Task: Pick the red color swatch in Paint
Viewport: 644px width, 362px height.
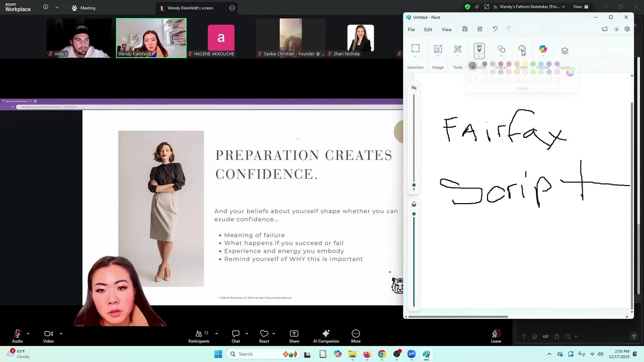Action: point(509,64)
